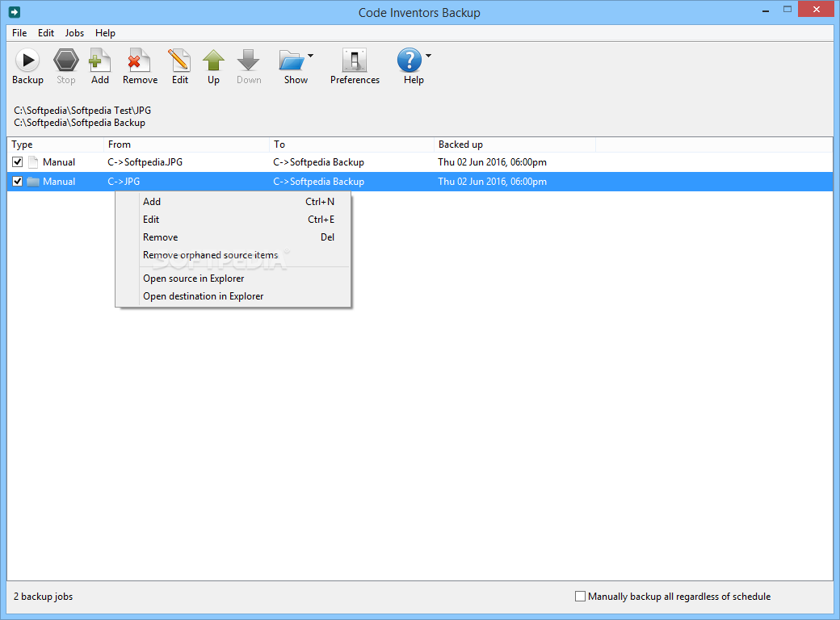Uncheck the C->JPG job checkbox
The width and height of the screenshot is (840, 620).
(x=17, y=181)
